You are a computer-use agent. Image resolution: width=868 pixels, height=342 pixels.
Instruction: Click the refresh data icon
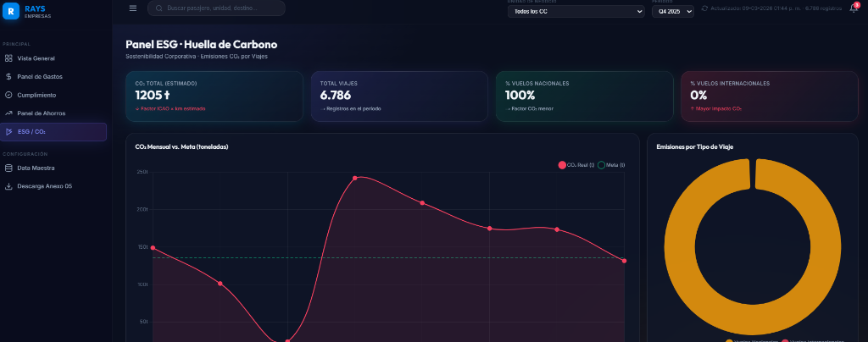pyautogui.click(x=704, y=8)
